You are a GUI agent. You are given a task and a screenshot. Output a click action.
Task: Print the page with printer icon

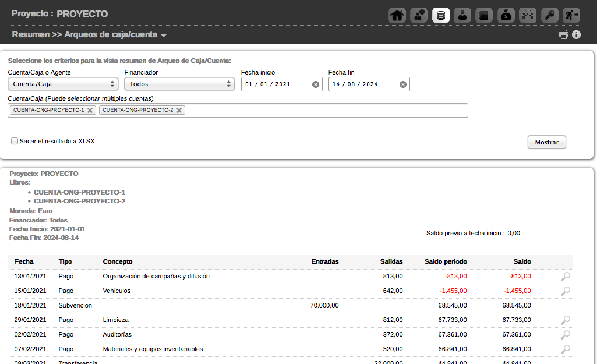(x=564, y=34)
